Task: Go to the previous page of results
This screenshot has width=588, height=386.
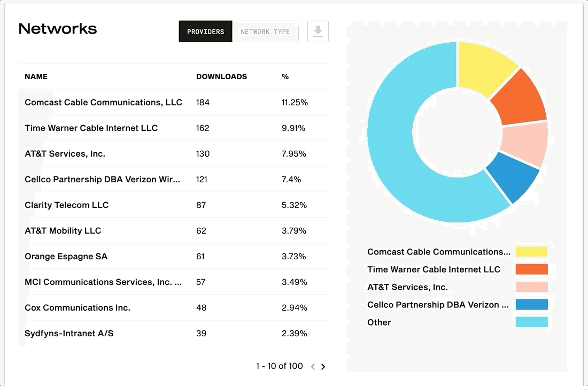Action: (313, 367)
